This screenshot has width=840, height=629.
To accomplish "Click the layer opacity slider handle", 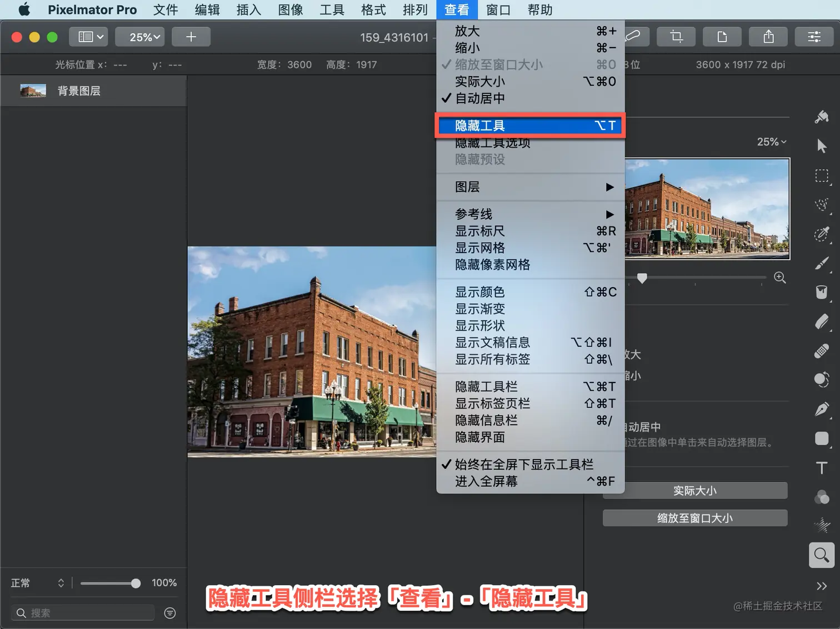I will (136, 583).
